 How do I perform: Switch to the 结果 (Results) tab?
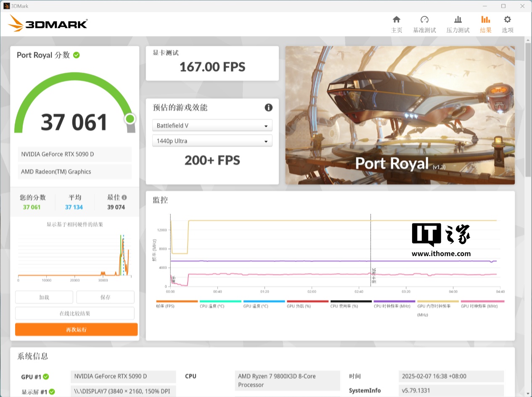coord(485,24)
